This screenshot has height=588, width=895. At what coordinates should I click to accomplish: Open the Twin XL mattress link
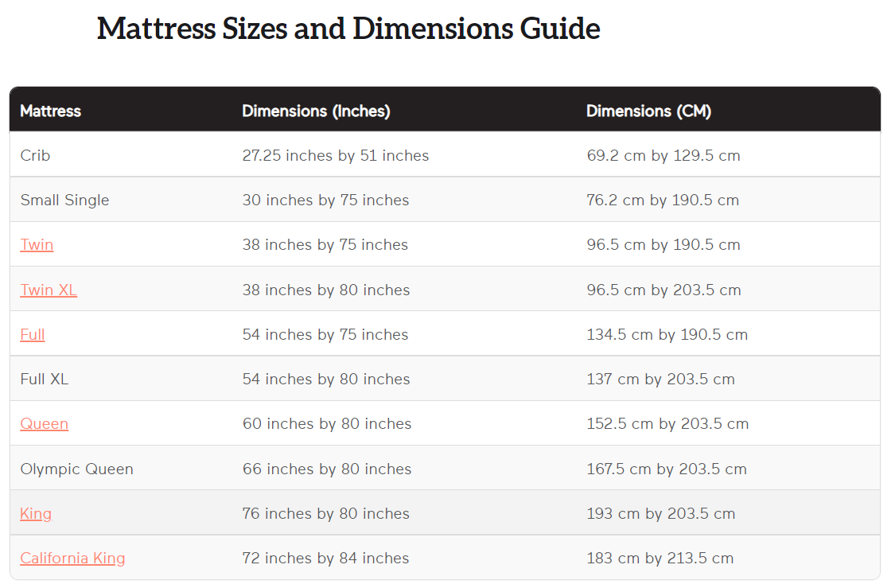(49, 290)
